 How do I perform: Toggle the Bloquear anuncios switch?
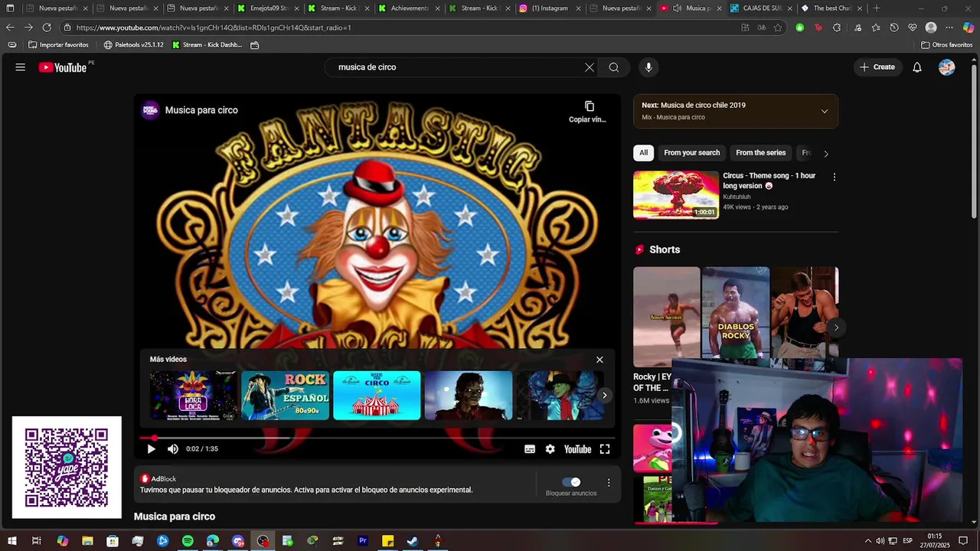(x=571, y=482)
